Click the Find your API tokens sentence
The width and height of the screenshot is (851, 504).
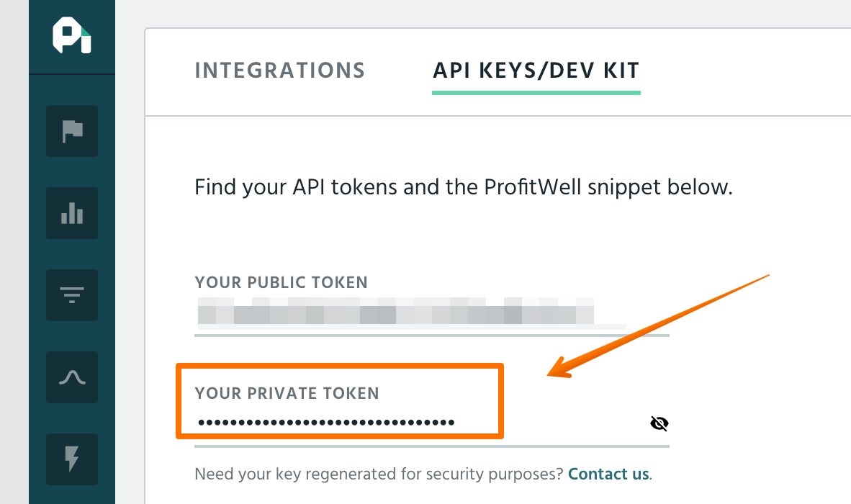click(x=463, y=188)
